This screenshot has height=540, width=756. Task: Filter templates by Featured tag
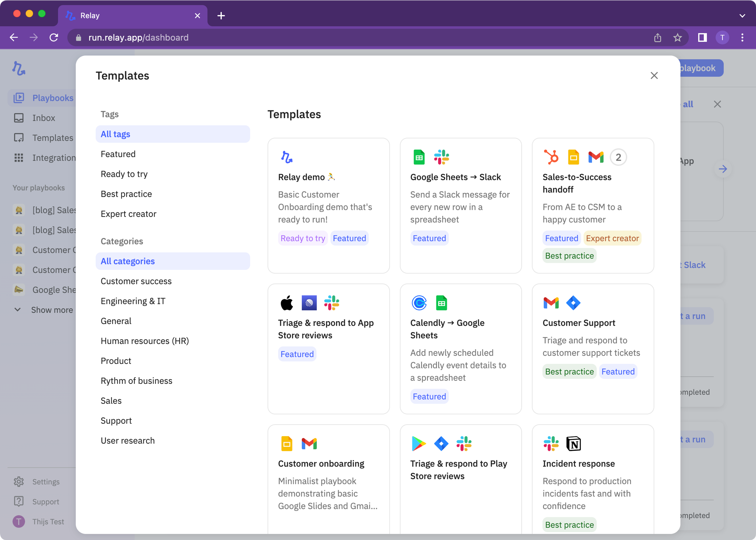(x=118, y=154)
